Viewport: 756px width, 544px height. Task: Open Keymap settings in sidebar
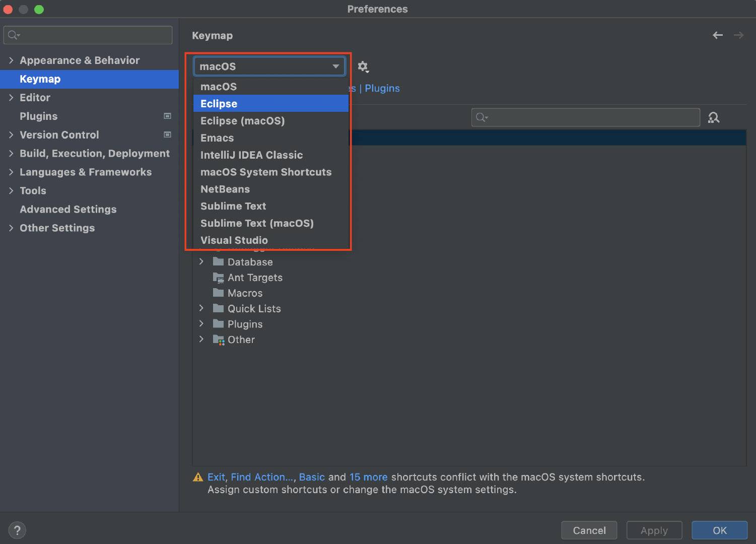[x=89, y=79]
